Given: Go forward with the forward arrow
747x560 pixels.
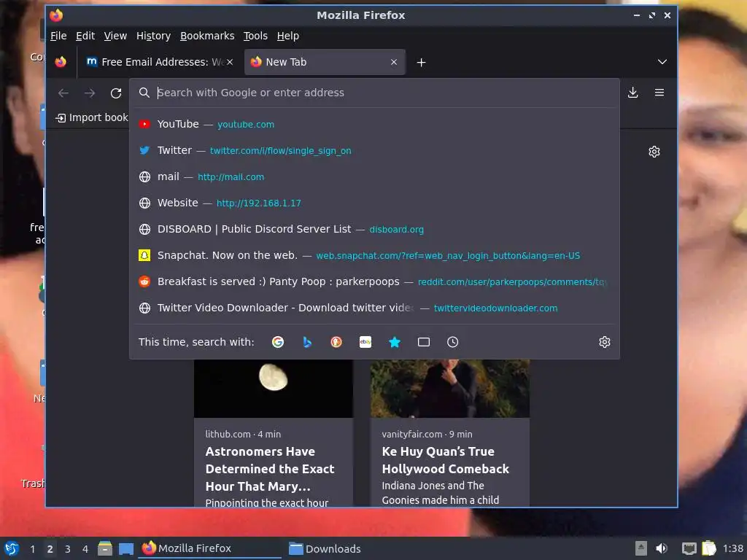Looking at the screenshot, I should (90, 93).
